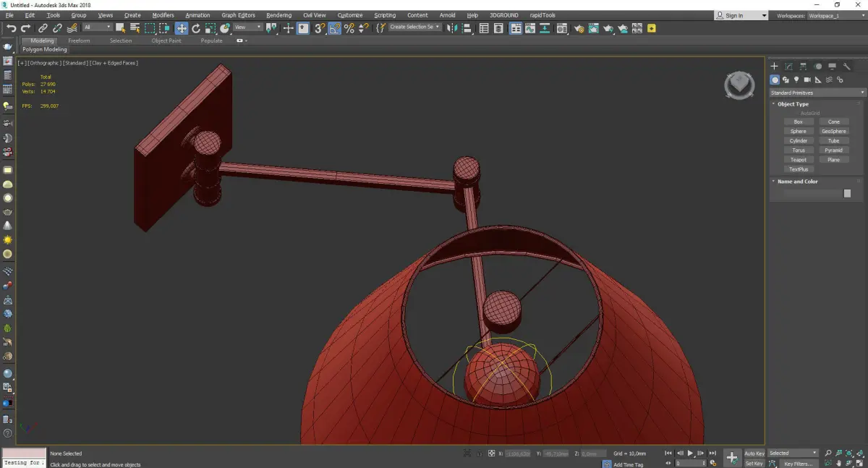Enable Auto Key animation mode
The width and height of the screenshot is (868, 468).
click(x=754, y=454)
